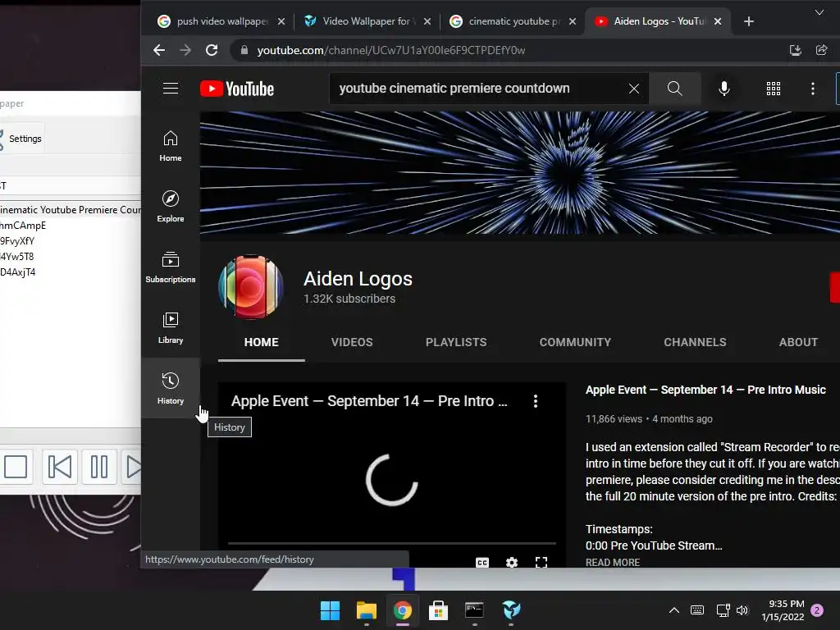Image resolution: width=840 pixels, height=630 pixels.
Task: Open volume control in the system tray
Action: point(742,610)
